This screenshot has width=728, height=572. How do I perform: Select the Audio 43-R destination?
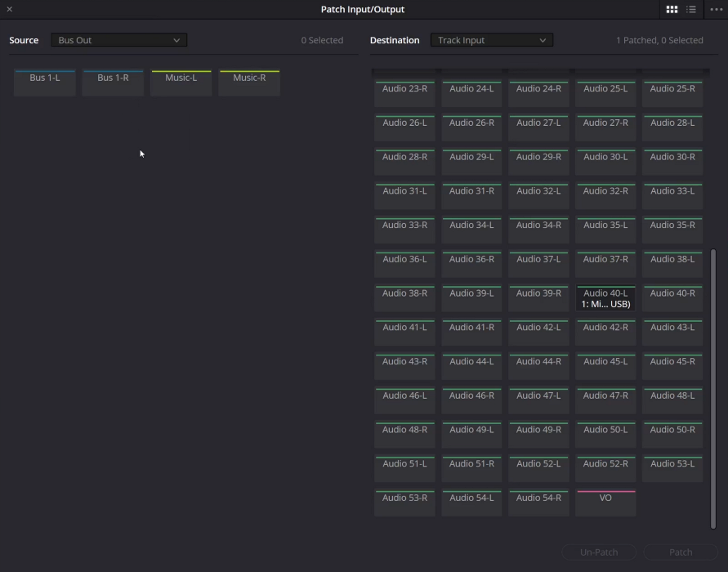coord(405,366)
